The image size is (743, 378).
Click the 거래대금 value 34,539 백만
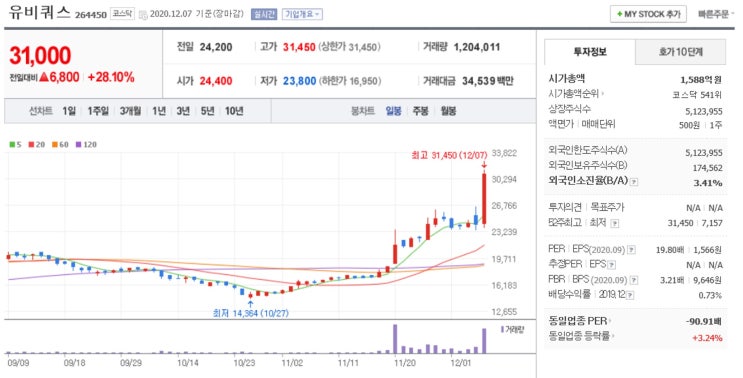pos(488,81)
